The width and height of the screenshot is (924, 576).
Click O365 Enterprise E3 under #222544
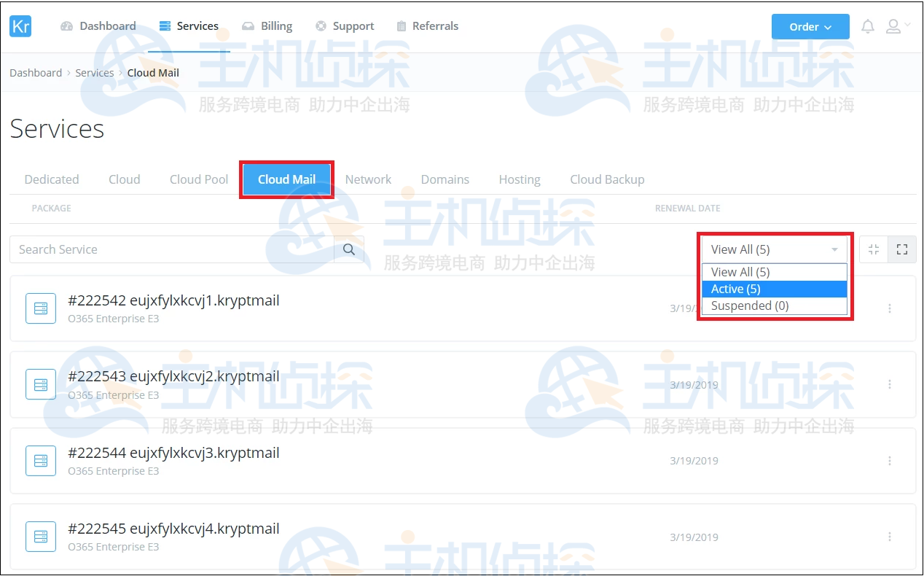(113, 471)
